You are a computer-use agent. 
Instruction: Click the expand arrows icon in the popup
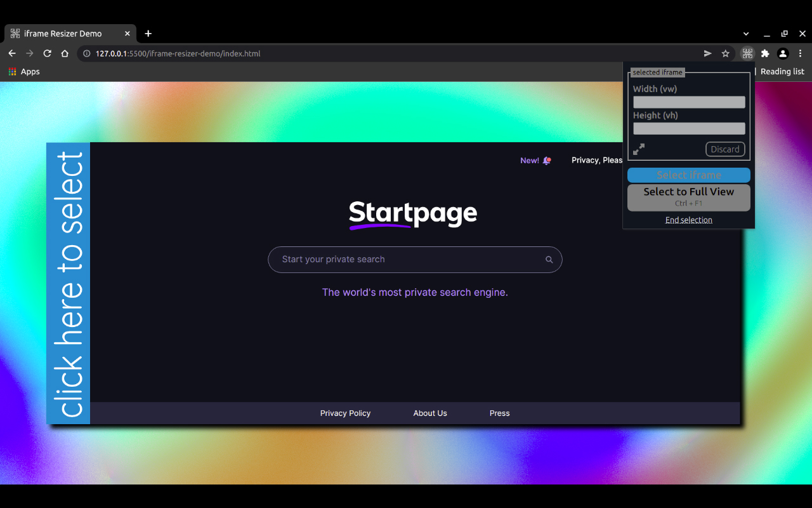(639, 149)
